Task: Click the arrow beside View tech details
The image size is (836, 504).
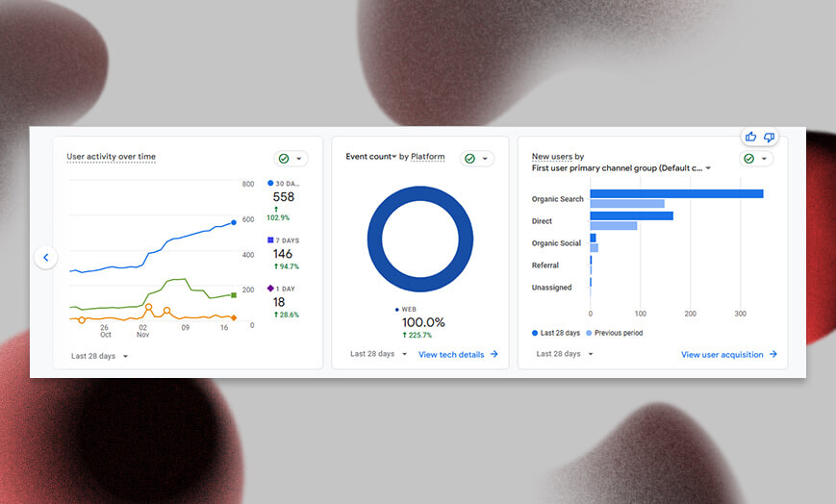Action: (x=494, y=354)
